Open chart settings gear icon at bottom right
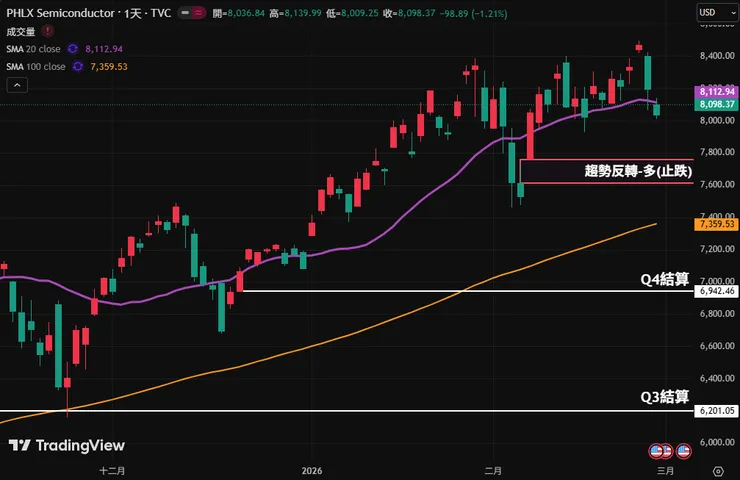The height and width of the screenshot is (480, 740). [718, 471]
